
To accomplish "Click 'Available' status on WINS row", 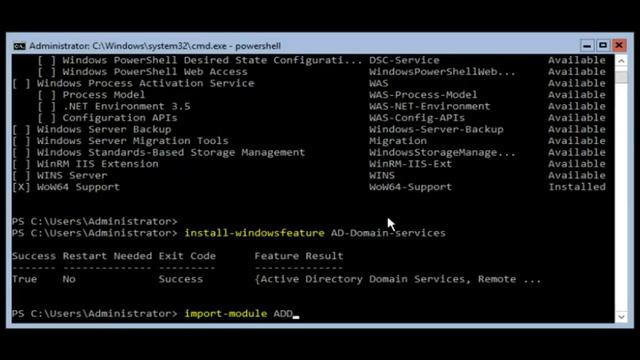I will (x=577, y=176).
